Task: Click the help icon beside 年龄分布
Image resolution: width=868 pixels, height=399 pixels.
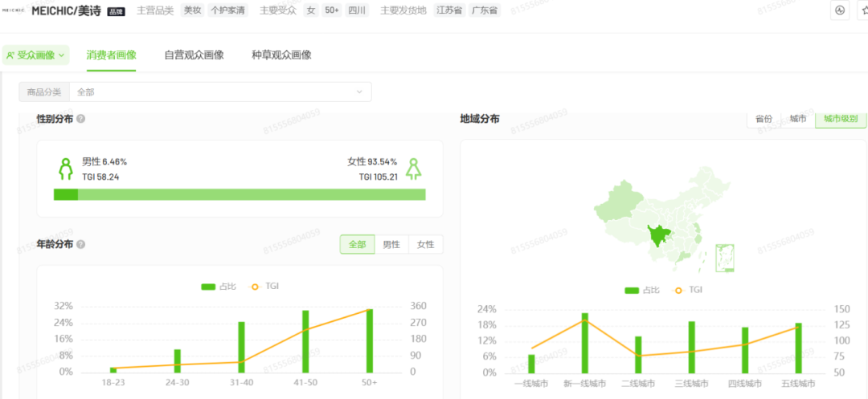Action: pyautogui.click(x=81, y=244)
